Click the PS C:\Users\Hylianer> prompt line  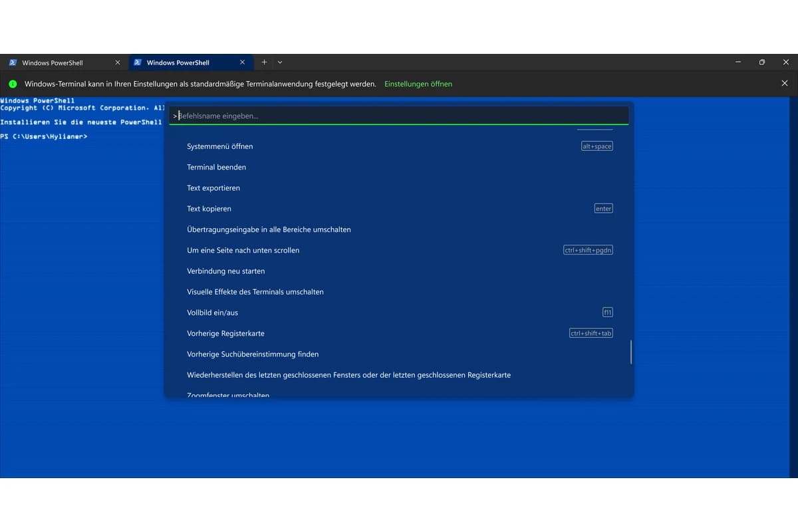tap(44, 136)
